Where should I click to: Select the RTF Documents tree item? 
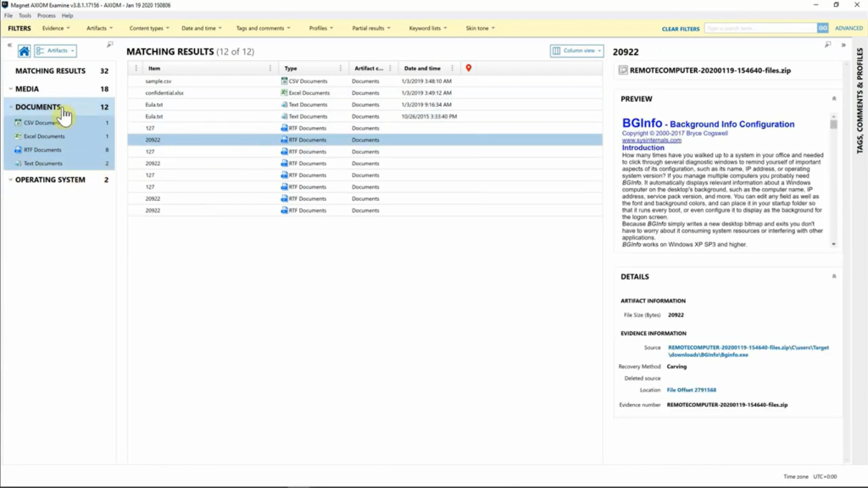[61, 150]
